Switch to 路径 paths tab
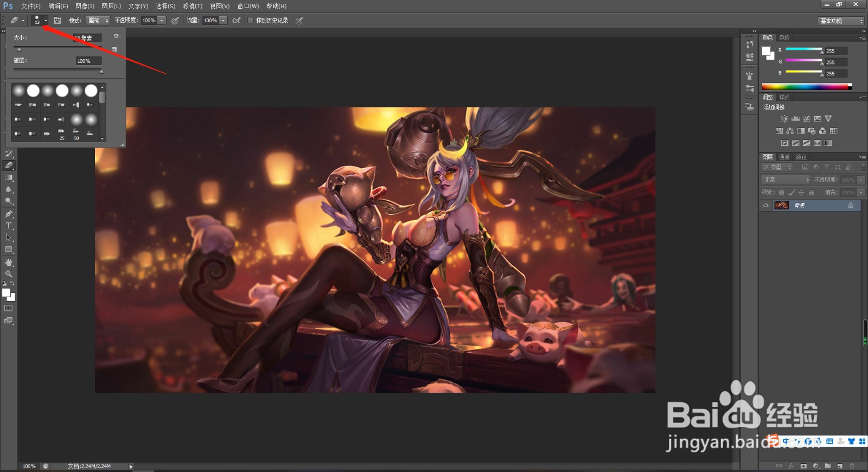This screenshot has height=472, width=868. (x=801, y=157)
